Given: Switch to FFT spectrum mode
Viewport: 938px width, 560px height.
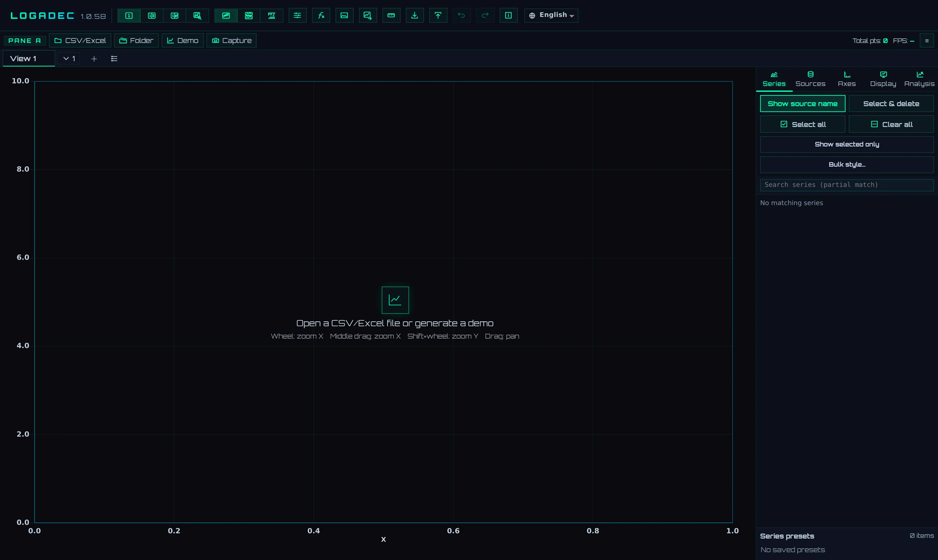Looking at the screenshot, I should point(272,16).
